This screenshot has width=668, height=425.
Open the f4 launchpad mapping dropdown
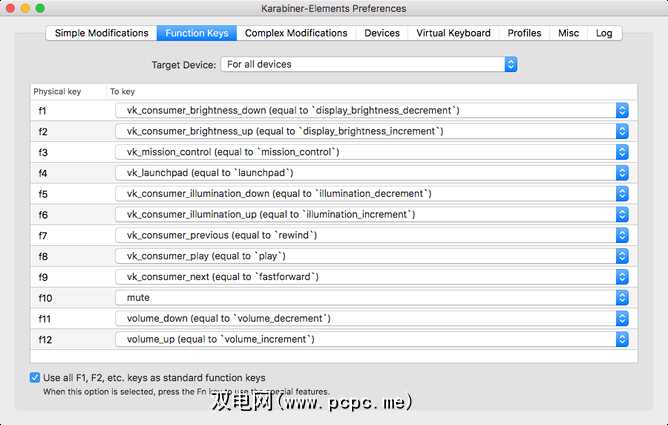[x=372, y=173]
